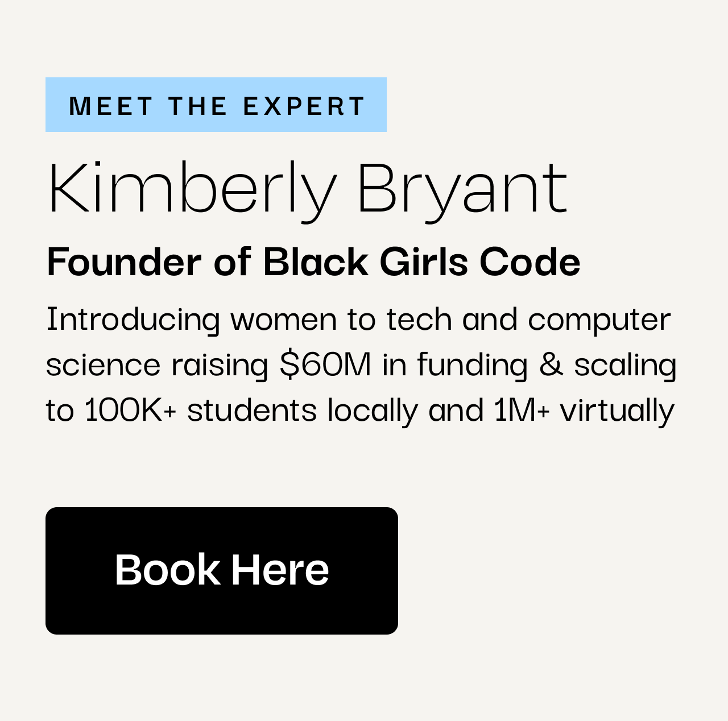Click the word MEET in the badge

(111, 106)
